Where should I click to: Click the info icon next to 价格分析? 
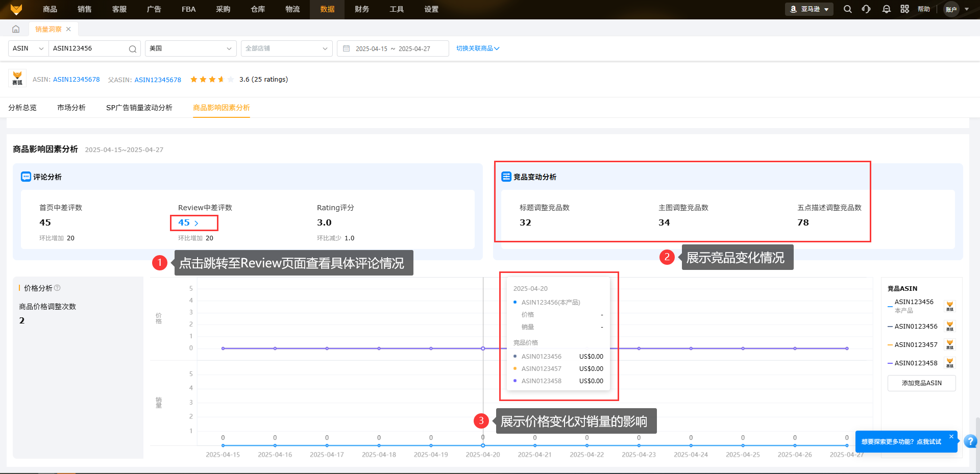57,288
